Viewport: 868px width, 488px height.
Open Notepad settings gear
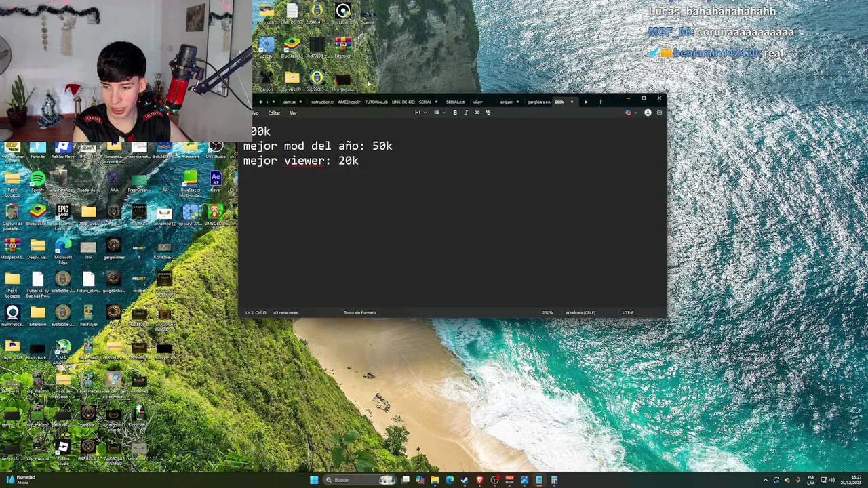[659, 113]
